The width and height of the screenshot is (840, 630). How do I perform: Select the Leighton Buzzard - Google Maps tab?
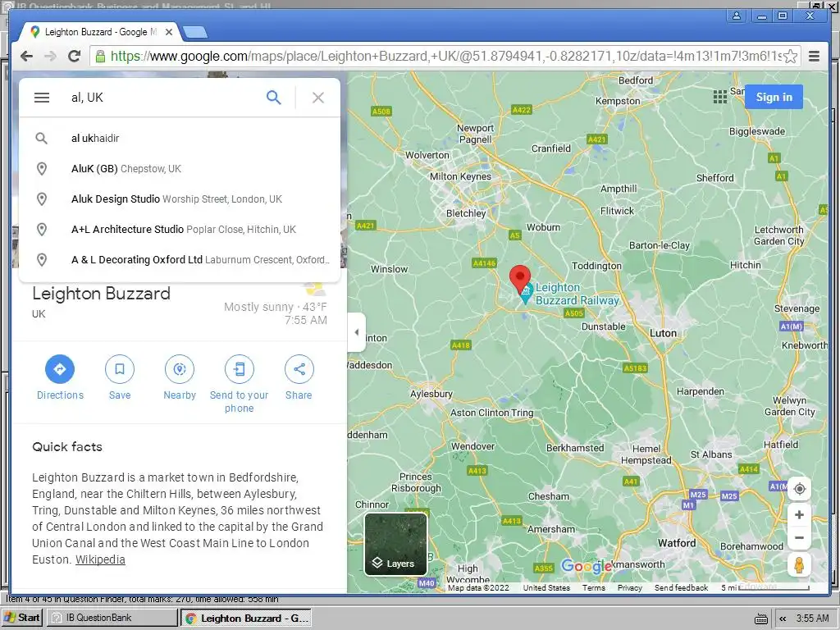pyautogui.click(x=99, y=32)
